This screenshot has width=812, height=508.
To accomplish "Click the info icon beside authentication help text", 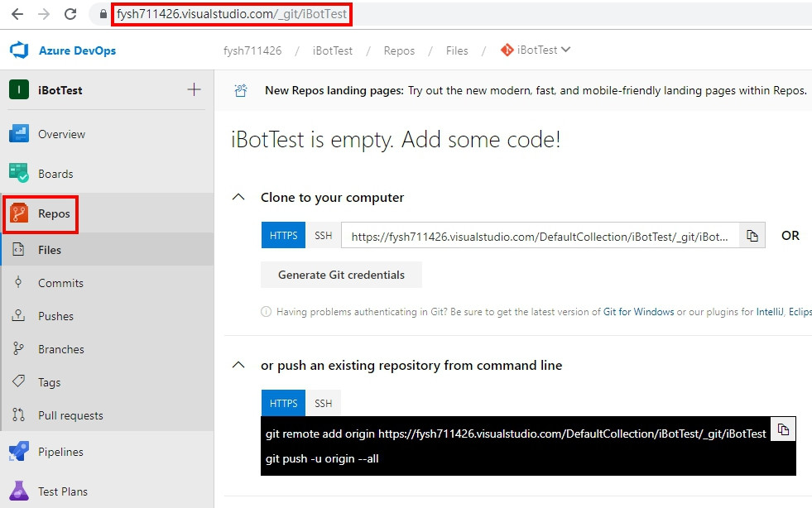I will [x=267, y=312].
